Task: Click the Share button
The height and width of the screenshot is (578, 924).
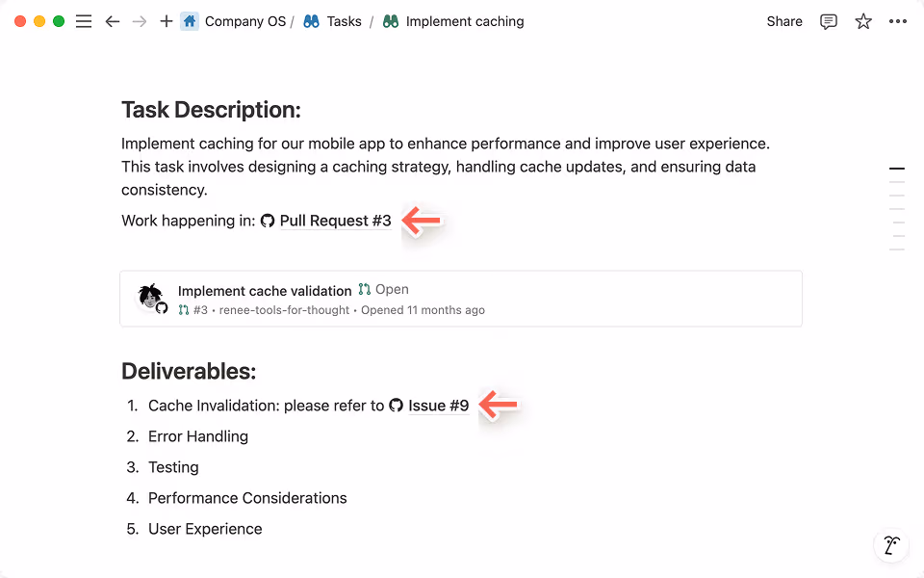Action: [783, 20]
